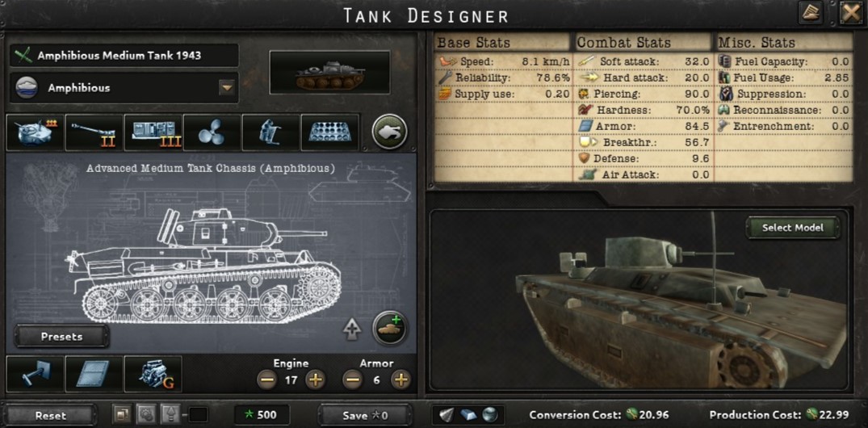Click the suspension module slot icon

click(x=36, y=374)
